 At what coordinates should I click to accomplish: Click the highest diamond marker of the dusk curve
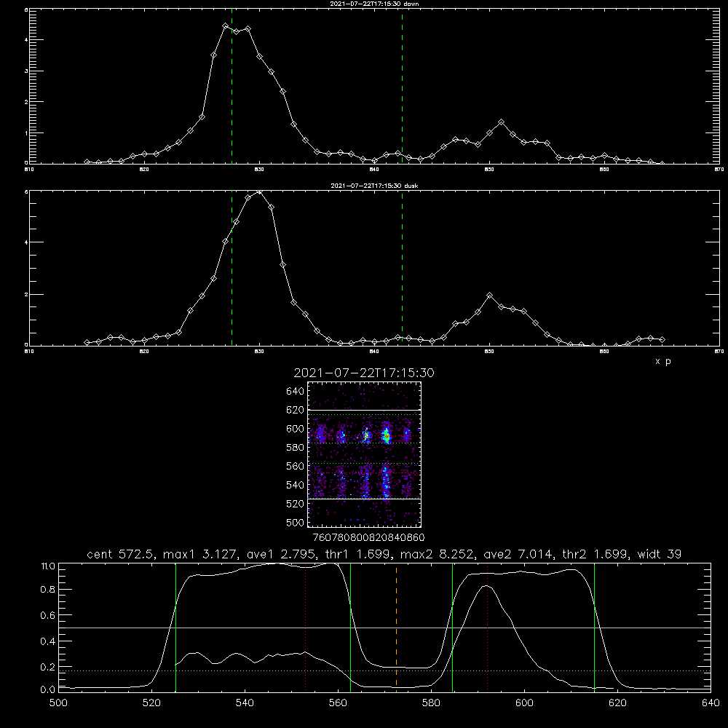[260, 191]
